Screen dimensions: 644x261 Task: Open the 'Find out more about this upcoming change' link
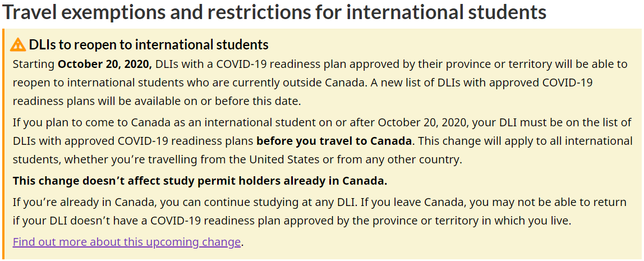[127, 242]
